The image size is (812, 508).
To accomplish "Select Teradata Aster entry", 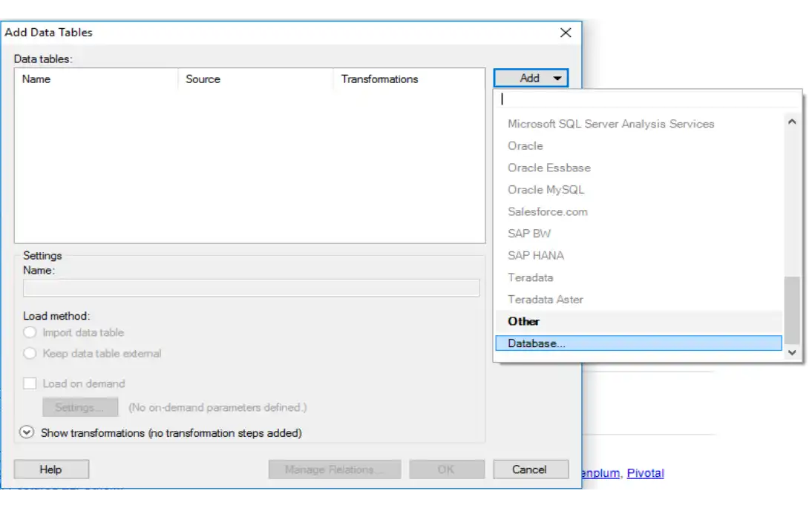I will point(545,300).
